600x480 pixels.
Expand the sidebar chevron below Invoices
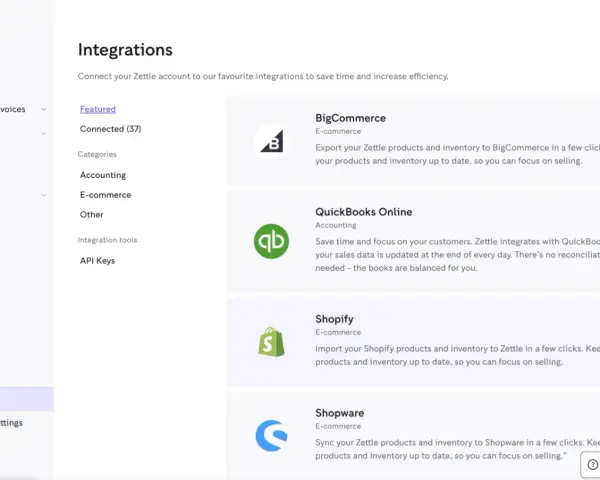[44, 133]
